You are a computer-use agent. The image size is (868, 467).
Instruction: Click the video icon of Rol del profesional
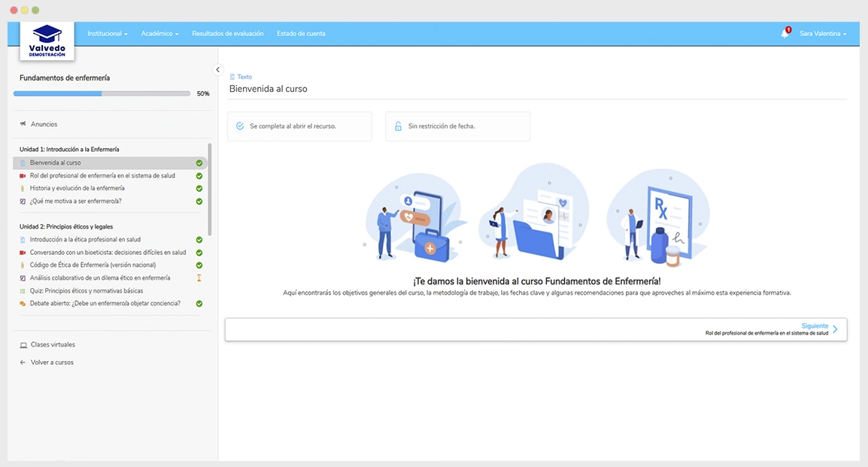pos(23,175)
